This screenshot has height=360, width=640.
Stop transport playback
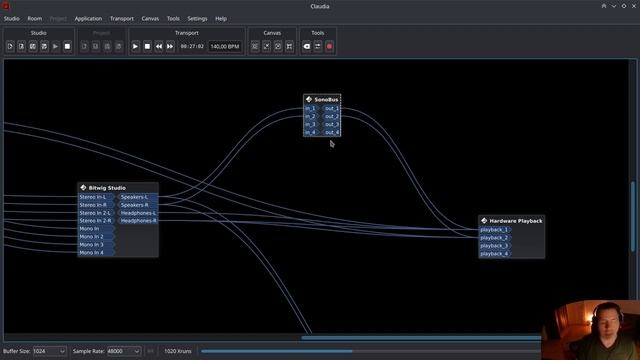tap(147, 47)
